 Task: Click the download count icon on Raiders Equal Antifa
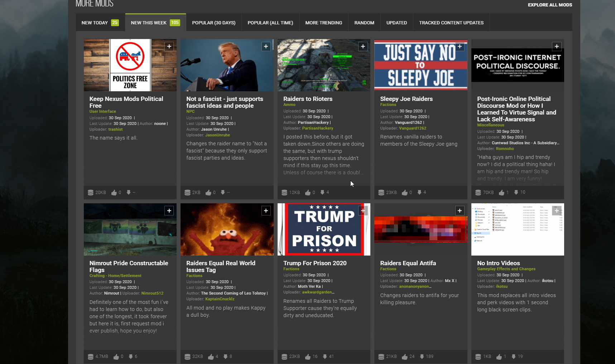click(x=422, y=356)
